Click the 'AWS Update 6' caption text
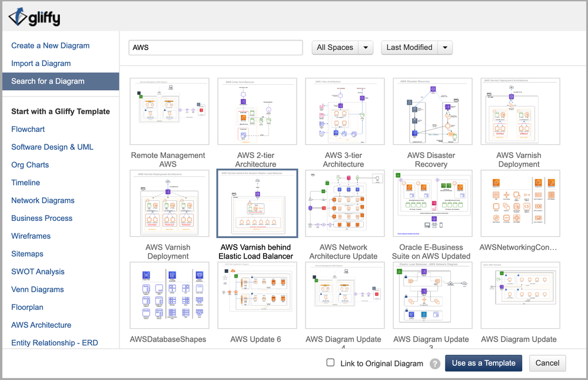This screenshot has width=588, height=380. point(255,339)
